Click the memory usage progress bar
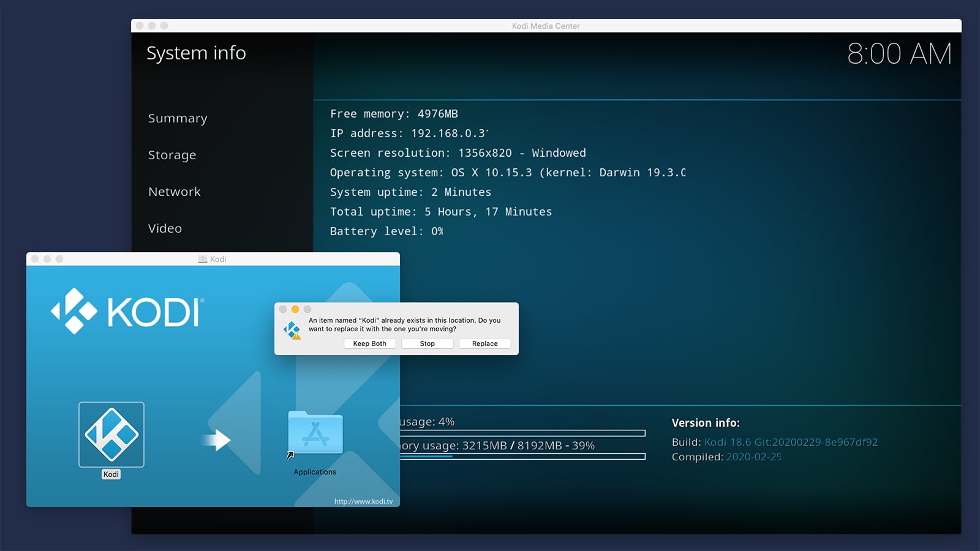 [x=522, y=456]
